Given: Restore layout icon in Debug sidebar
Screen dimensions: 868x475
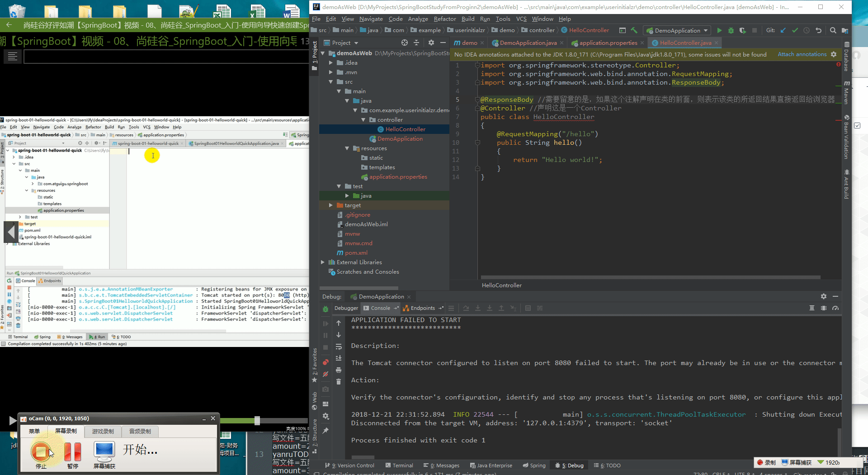Looking at the screenshot, I should pyautogui.click(x=325, y=404).
